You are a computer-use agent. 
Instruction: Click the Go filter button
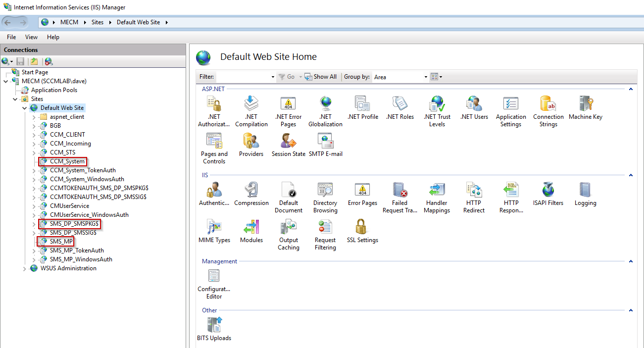click(287, 77)
